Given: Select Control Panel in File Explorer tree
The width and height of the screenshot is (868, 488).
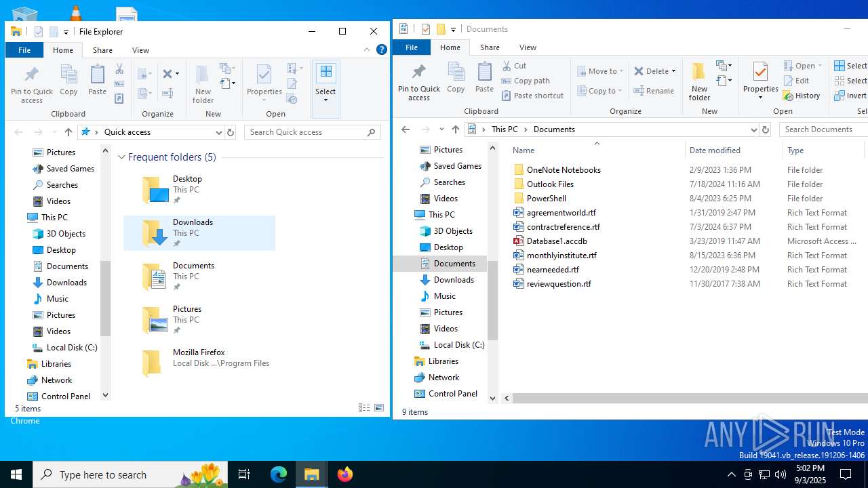Looking at the screenshot, I should pyautogui.click(x=65, y=396).
